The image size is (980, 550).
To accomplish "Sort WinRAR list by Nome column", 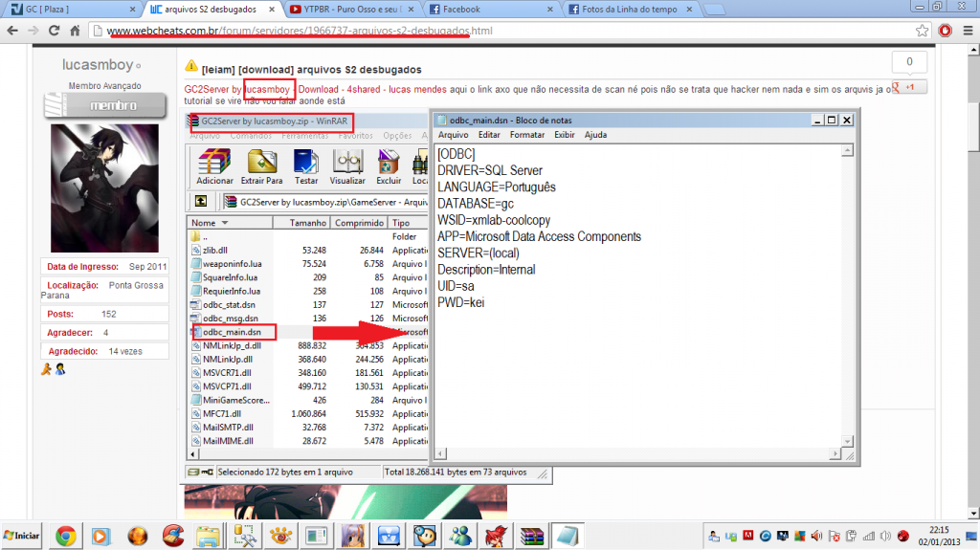I will click(229, 223).
